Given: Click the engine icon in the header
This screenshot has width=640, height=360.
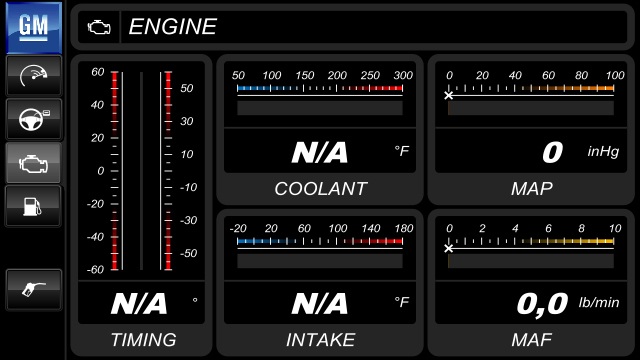Looking at the screenshot, I should [x=99, y=27].
